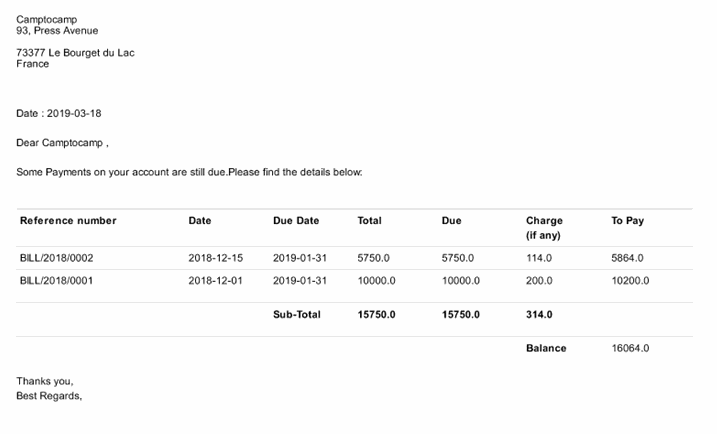This screenshot has width=717, height=434.
Task: Click the 5864.0 To Pay amount
Action: 628,258
